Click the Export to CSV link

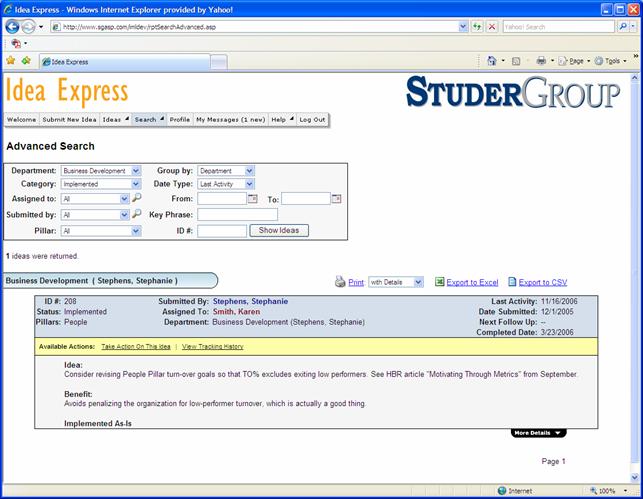(543, 282)
